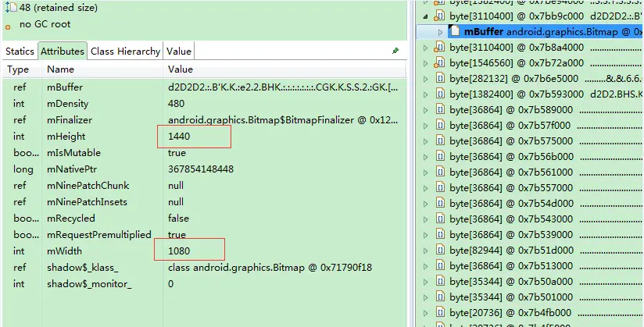Viewport: 644px width, 327px height.
Task: Click array icon of byte[1546560] @ 0x7b72a000
Action: 439,63
